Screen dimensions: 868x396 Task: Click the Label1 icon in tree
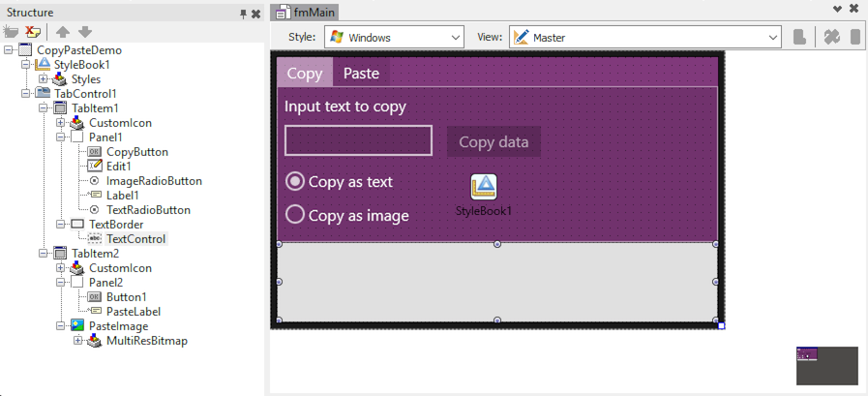(x=95, y=195)
